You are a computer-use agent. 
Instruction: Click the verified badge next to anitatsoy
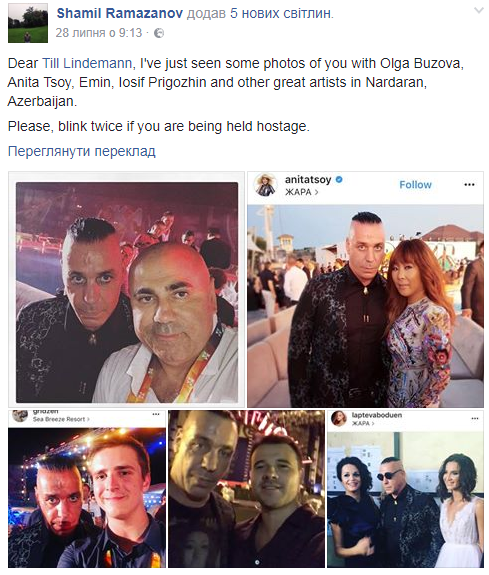(x=339, y=180)
